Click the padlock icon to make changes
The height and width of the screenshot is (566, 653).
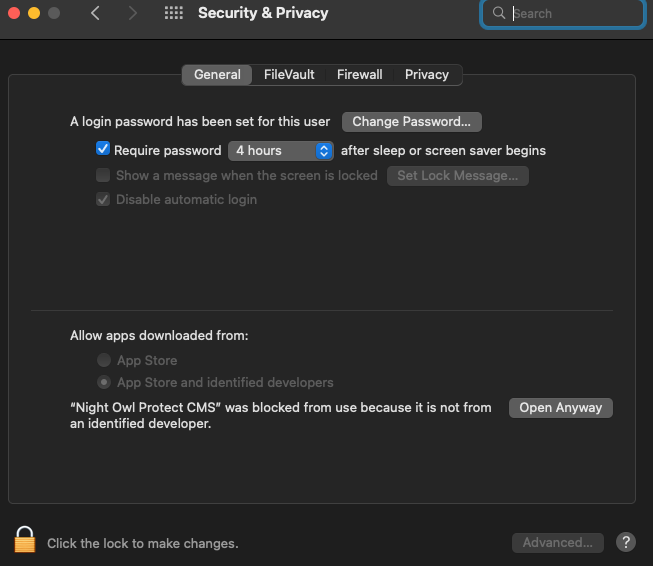pos(25,541)
